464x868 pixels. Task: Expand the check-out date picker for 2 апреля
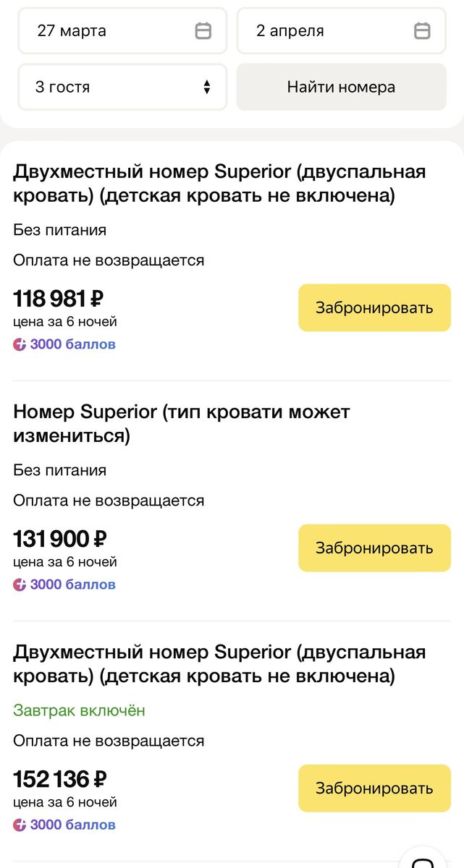(x=342, y=30)
